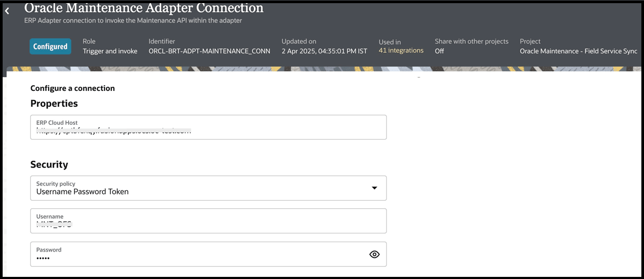The width and height of the screenshot is (644, 279).
Task: Click the Properties section heading
Action: click(54, 104)
